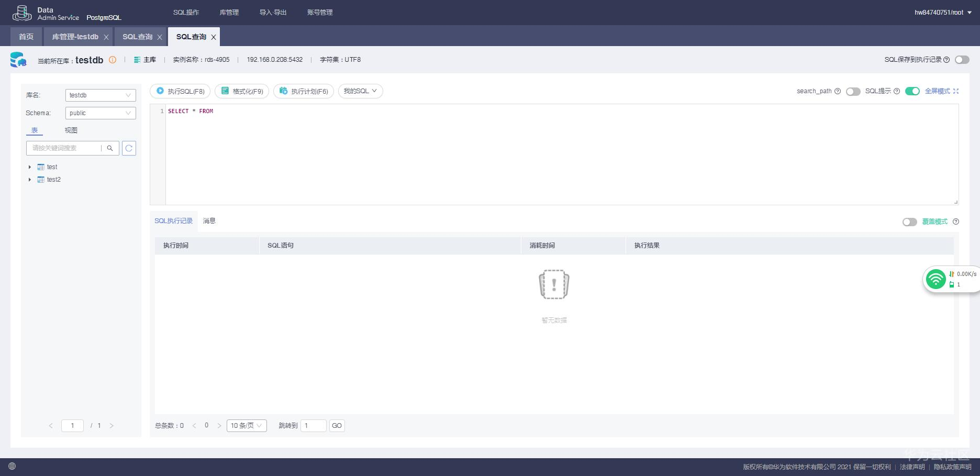
Task: Click the 执行计划(F6) button
Action: coord(304,91)
